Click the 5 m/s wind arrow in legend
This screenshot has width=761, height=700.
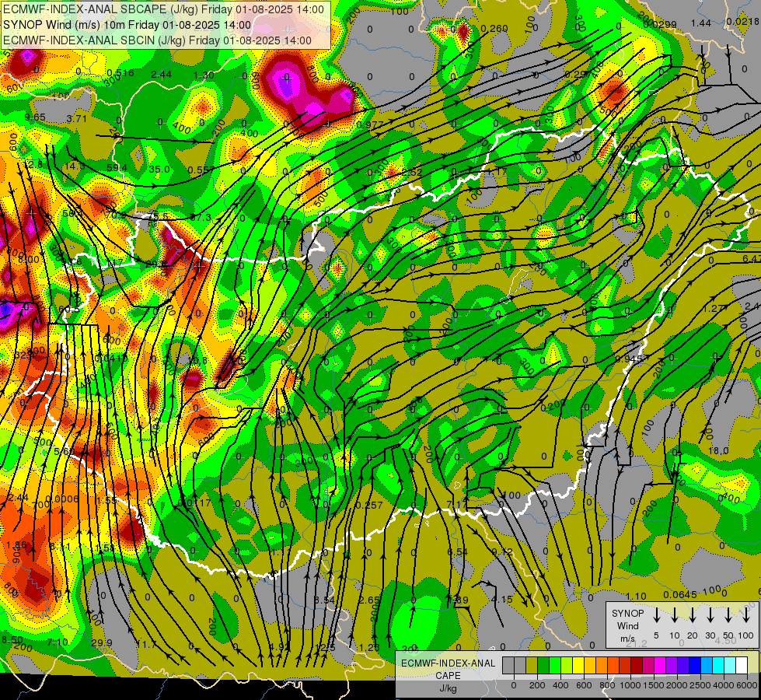[x=657, y=615]
